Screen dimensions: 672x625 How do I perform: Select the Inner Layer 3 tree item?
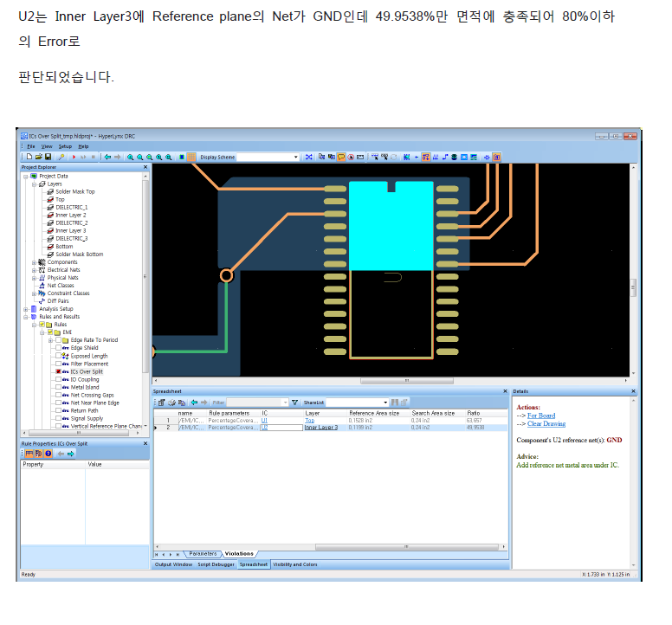70,230
